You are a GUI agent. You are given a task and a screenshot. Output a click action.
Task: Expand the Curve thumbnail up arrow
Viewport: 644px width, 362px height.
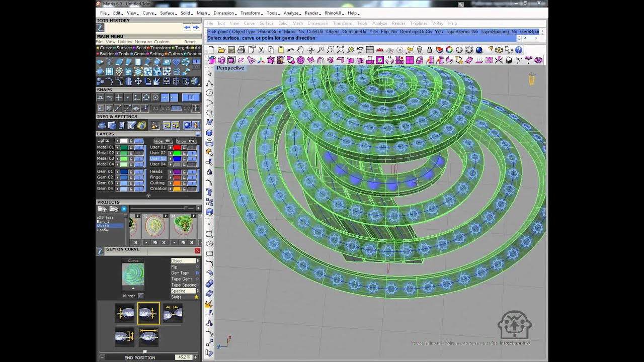tap(133, 288)
